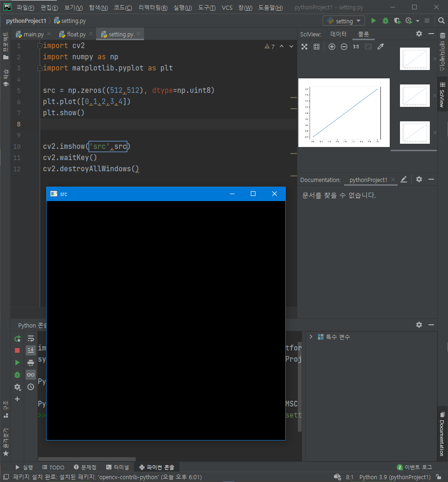
Task: Edit source pencil icon in Documentation panel
Action: pos(404,179)
